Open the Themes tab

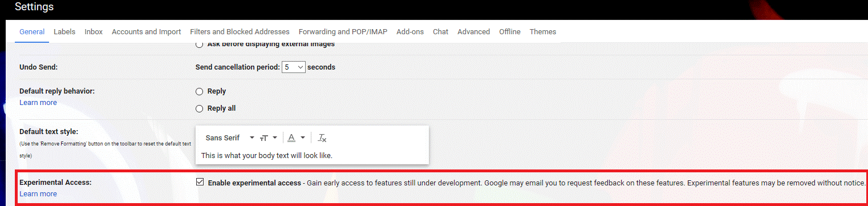point(543,32)
